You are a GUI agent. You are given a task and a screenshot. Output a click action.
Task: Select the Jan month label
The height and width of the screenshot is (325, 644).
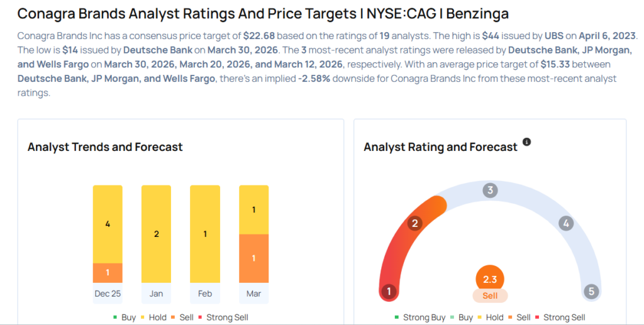[156, 294]
